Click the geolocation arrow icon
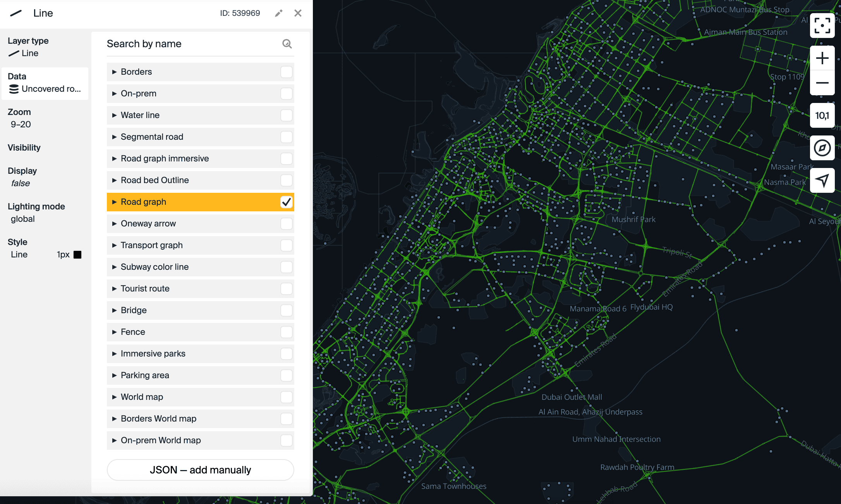Image resolution: width=841 pixels, height=504 pixels. click(822, 180)
